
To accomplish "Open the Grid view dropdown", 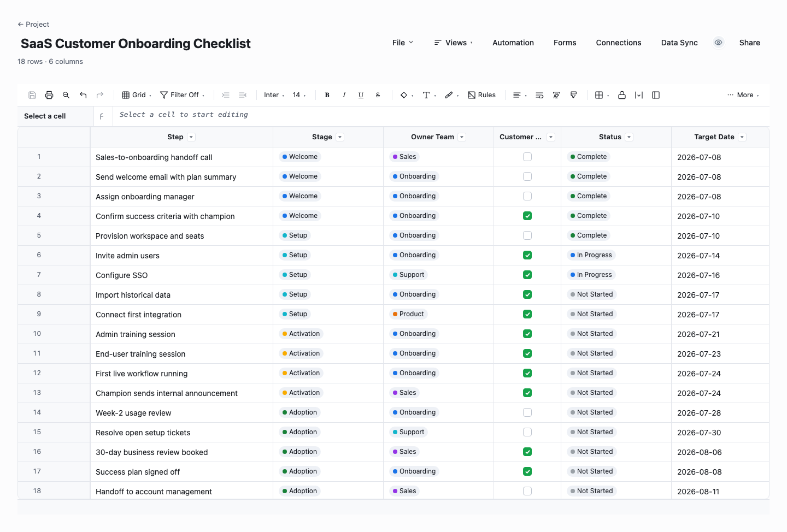I will 137,95.
